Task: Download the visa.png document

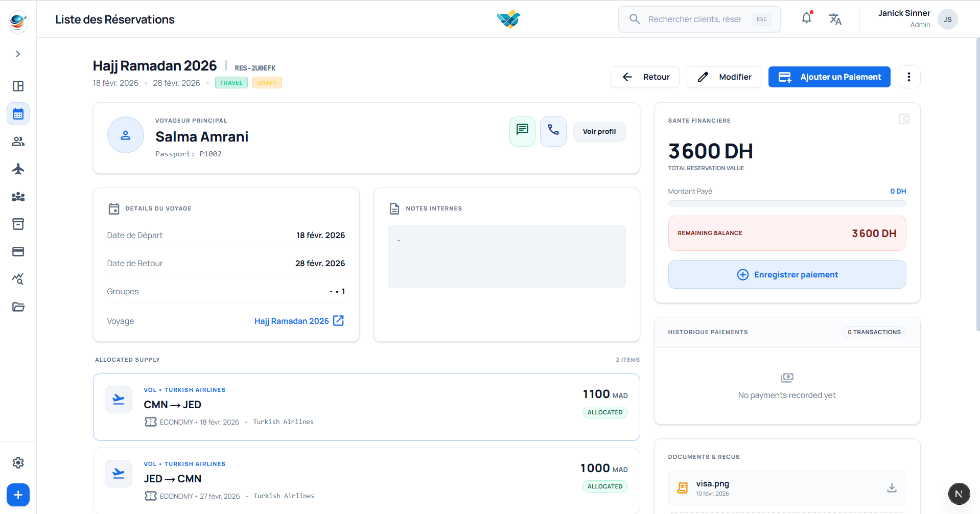Action: 892,488
